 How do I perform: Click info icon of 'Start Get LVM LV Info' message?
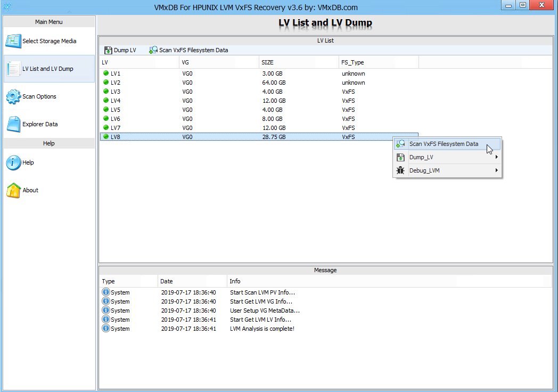[x=106, y=320]
